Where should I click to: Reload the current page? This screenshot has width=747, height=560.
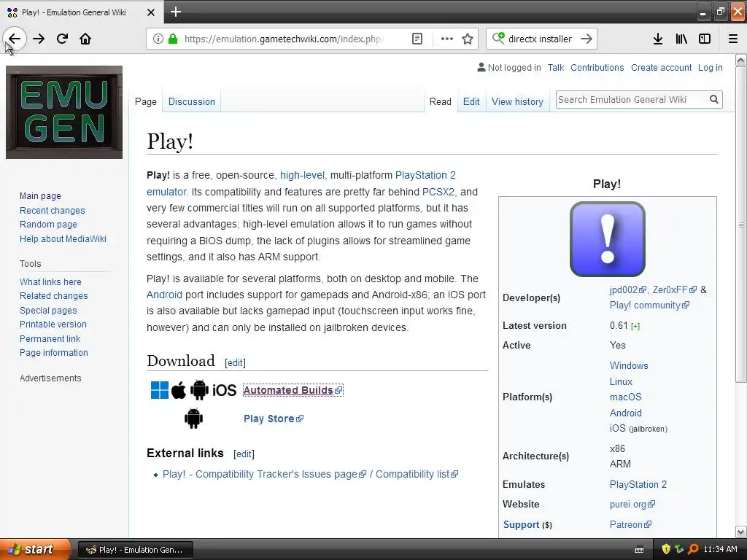tap(62, 39)
